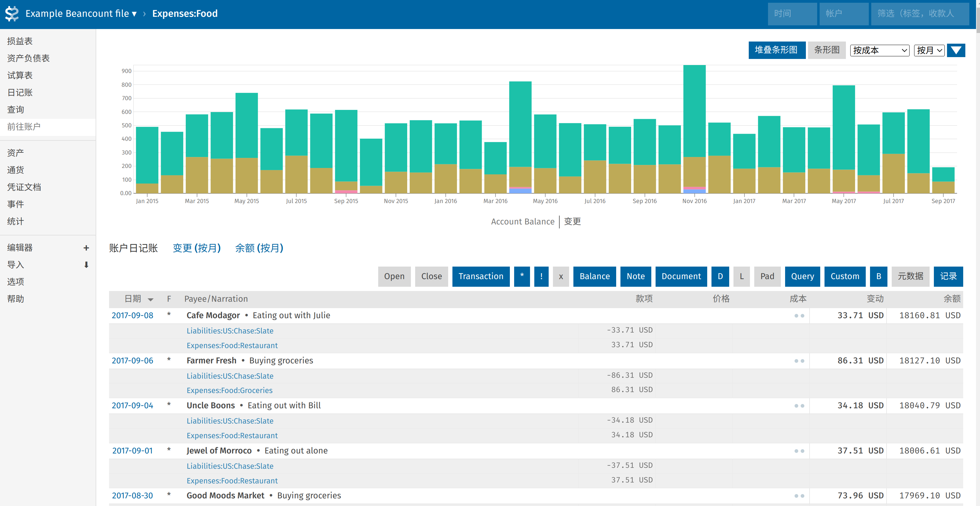The image size is (980, 506).
Task: Click the plus icon beside 编辑器
Action: (x=86, y=248)
